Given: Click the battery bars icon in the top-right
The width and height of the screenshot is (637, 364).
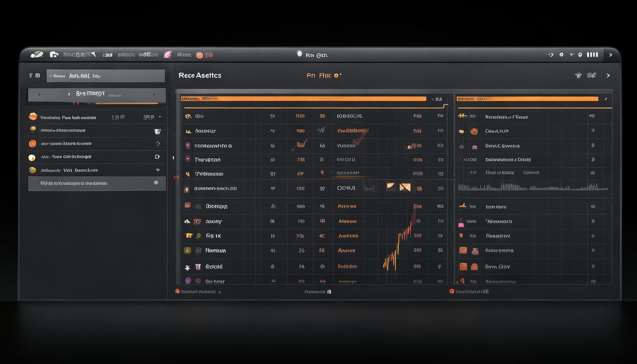Looking at the screenshot, I should point(592,55).
